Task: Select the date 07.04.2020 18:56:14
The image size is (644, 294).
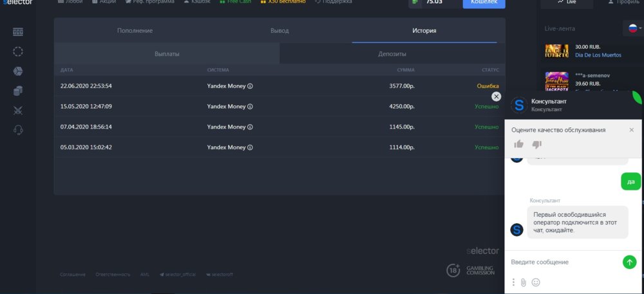Action: pyautogui.click(x=86, y=127)
